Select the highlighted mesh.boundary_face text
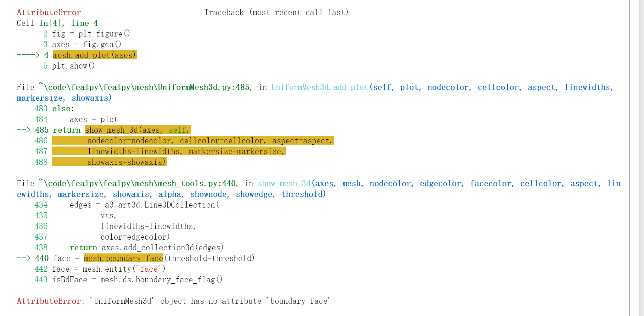Image resolution: width=644 pixels, height=316 pixels. click(123, 258)
